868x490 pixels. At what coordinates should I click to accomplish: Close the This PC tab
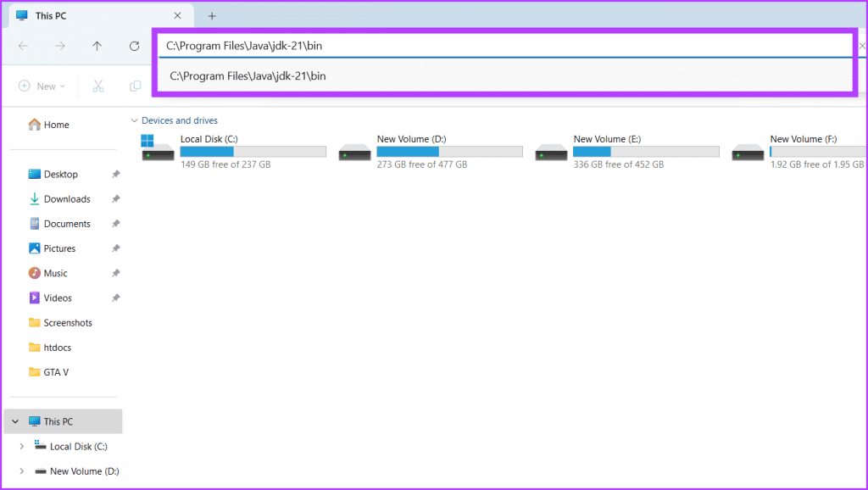click(177, 15)
